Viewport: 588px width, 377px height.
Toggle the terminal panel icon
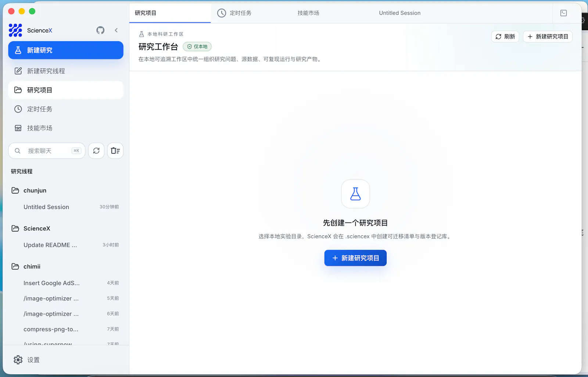563,13
